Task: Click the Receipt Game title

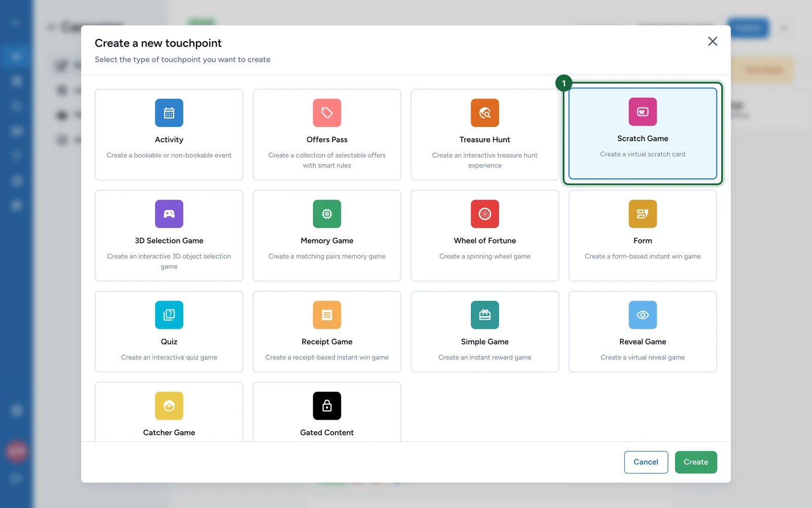Action: (327, 342)
